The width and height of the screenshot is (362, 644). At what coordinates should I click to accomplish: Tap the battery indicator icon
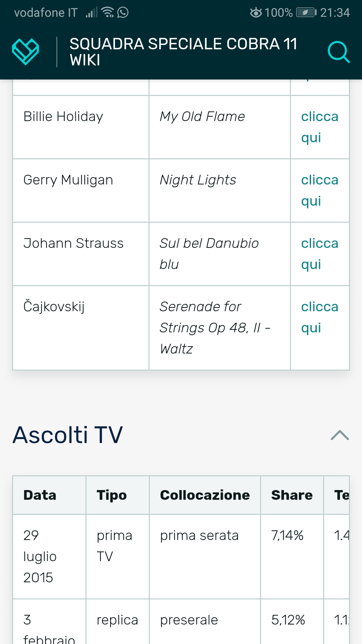coord(306,13)
